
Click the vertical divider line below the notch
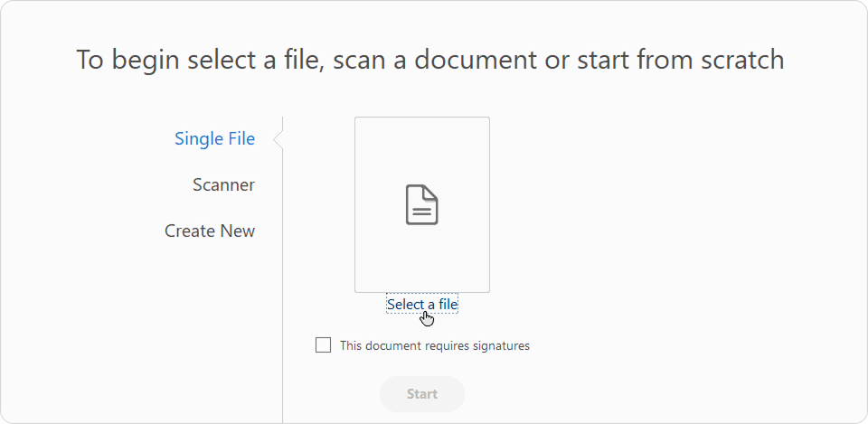[283, 271]
